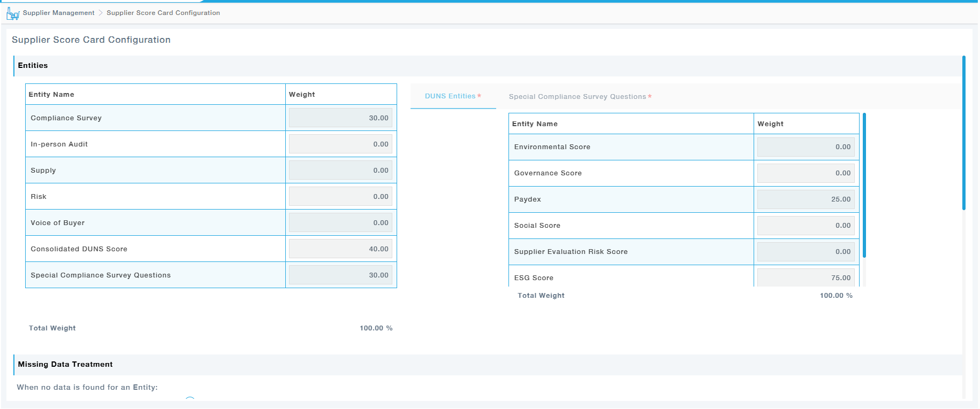This screenshot has height=409, width=980.
Task: Switch to the DUNS Entities tab
Action: (x=450, y=96)
